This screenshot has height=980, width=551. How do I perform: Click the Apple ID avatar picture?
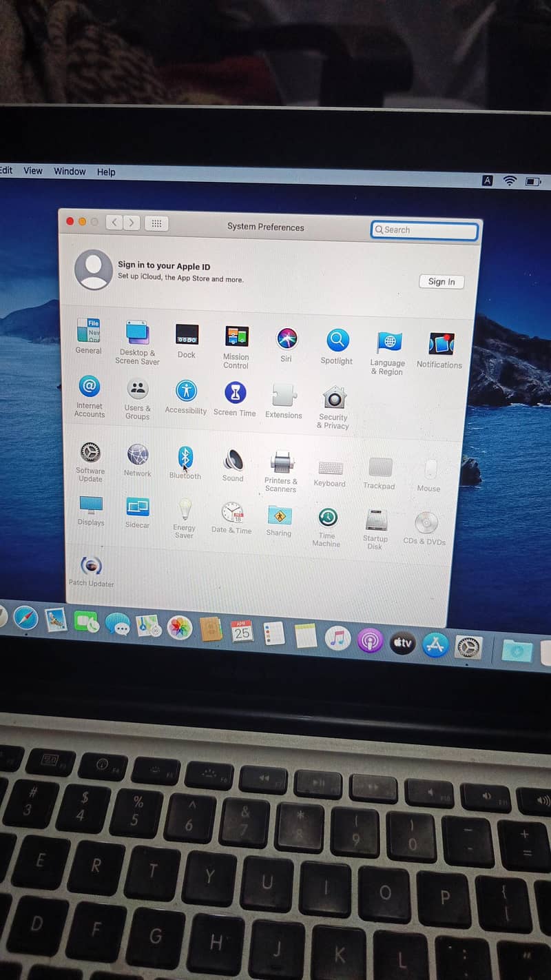click(94, 269)
